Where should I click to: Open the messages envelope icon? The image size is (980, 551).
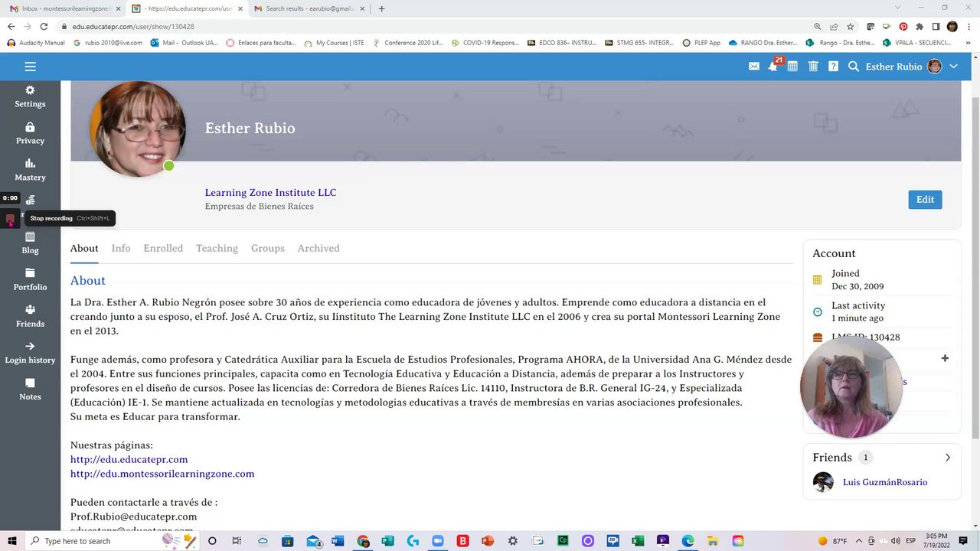pos(754,67)
